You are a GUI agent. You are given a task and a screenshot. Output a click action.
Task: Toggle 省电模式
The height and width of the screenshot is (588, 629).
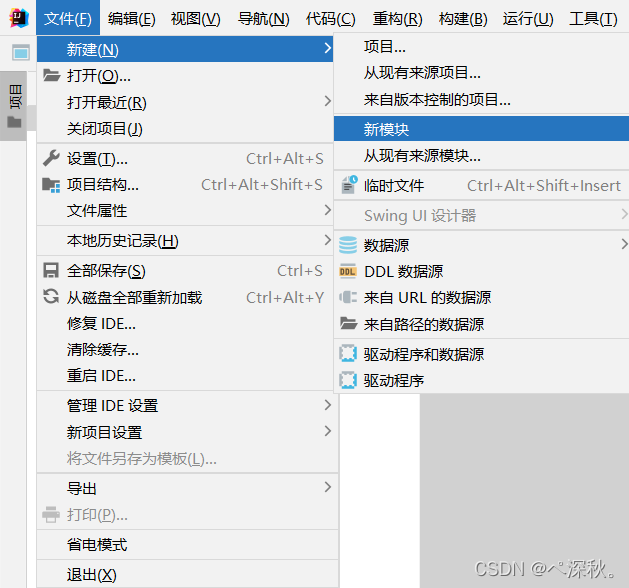point(187,545)
